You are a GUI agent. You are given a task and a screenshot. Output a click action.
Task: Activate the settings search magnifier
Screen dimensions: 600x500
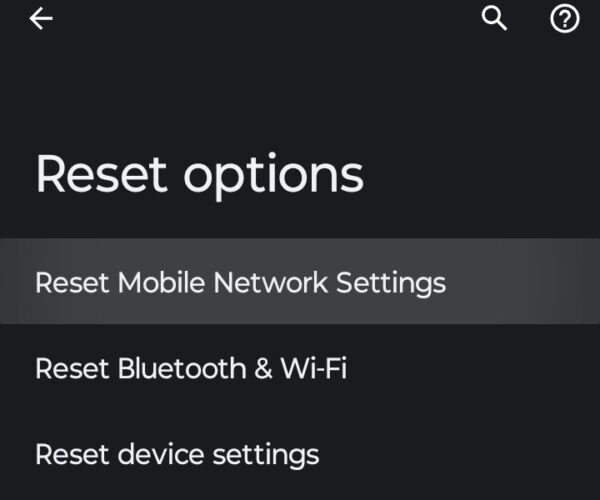[495, 18]
